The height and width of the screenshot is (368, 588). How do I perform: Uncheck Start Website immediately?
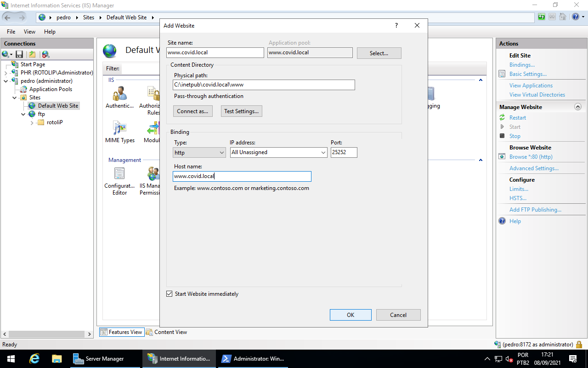pos(169,293)
